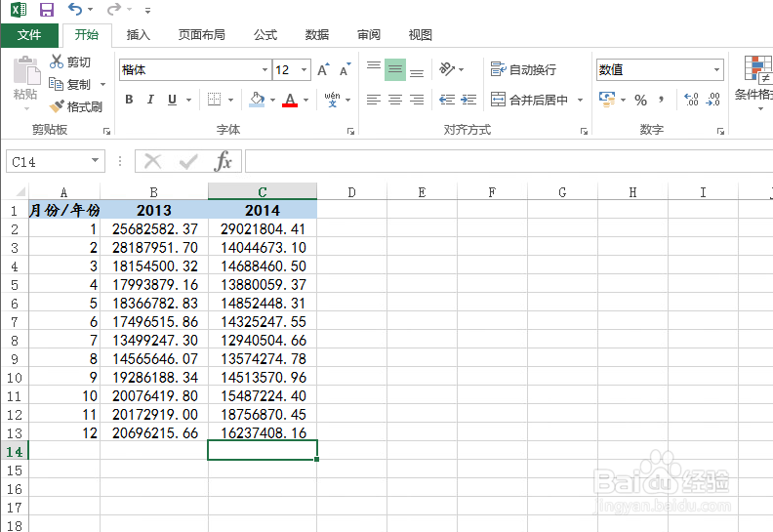Image resolution: width=773 pixels, height=532 pixels.
Task: Click the Paste clipboard icon
Action: (x=26, y=70)
